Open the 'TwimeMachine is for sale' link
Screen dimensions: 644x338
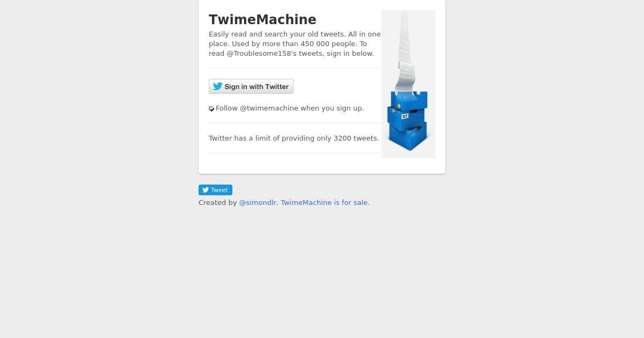[325, 203]
